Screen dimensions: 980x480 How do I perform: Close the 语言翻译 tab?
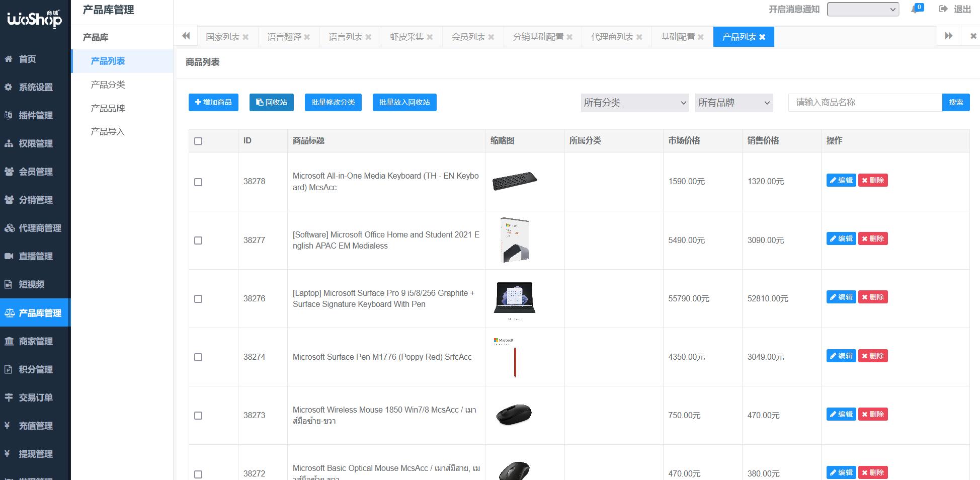click(307, 37)
